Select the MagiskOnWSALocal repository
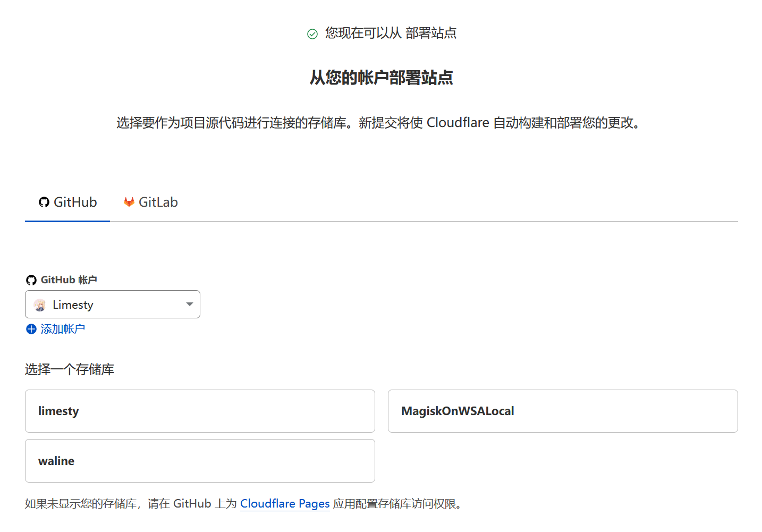This screenshot has width=762, height=532. tap(562, 411)
